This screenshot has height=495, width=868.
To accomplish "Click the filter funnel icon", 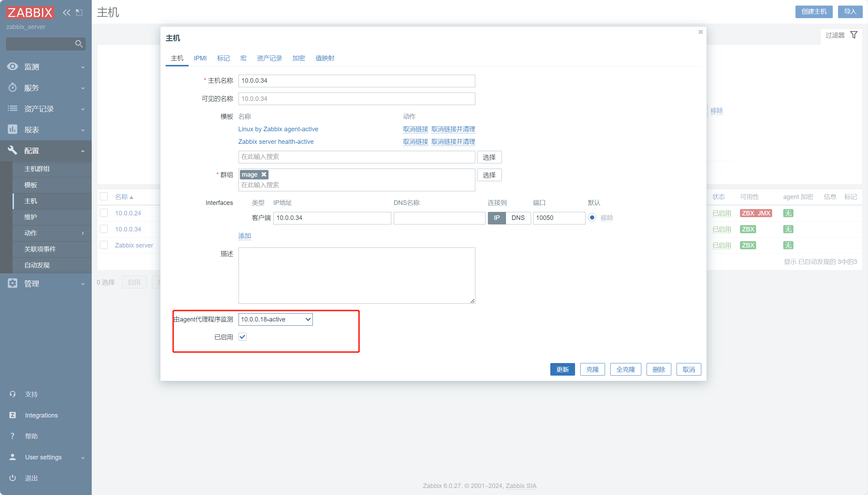I will click(x=854, y=35).
